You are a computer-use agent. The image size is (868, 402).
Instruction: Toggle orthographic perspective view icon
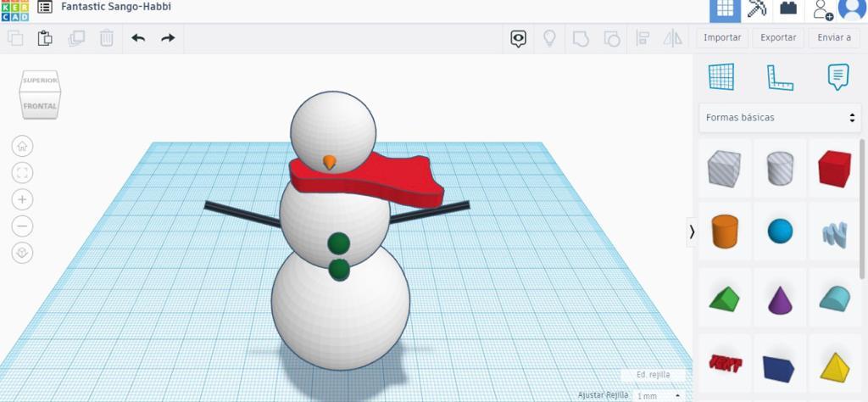22,253
